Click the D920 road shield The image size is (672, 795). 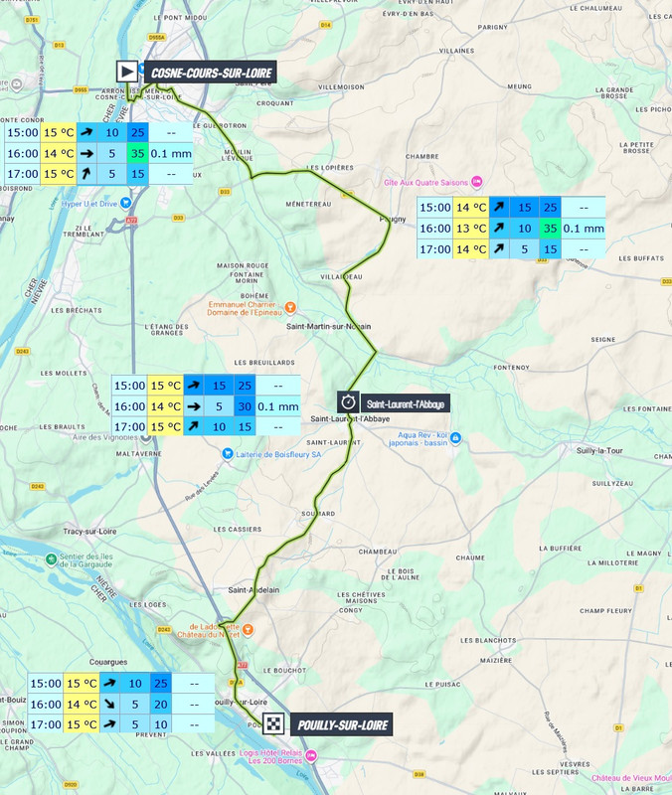(x=71, y=785)
